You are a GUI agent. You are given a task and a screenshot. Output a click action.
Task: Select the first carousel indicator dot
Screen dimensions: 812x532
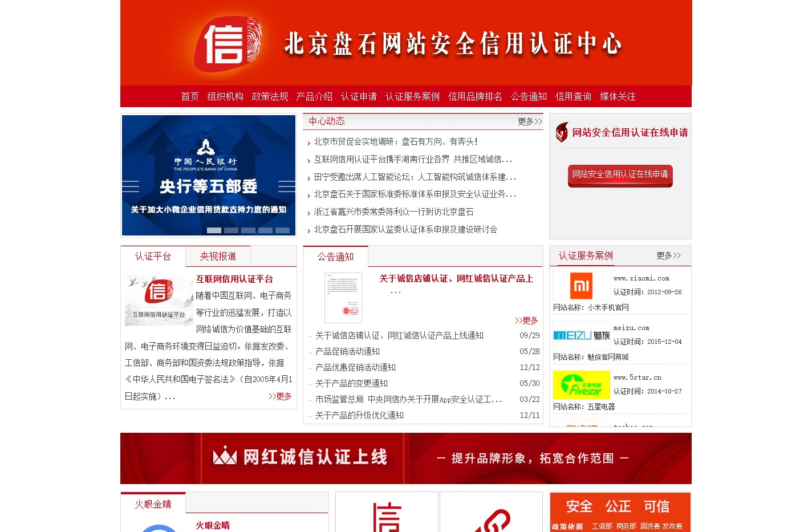tap(214, 230)
